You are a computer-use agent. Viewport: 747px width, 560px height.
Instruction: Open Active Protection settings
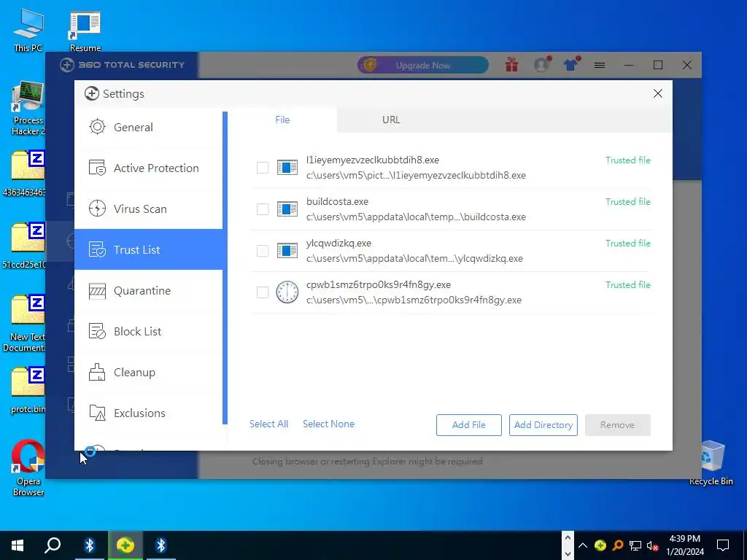tap(149, 168)
